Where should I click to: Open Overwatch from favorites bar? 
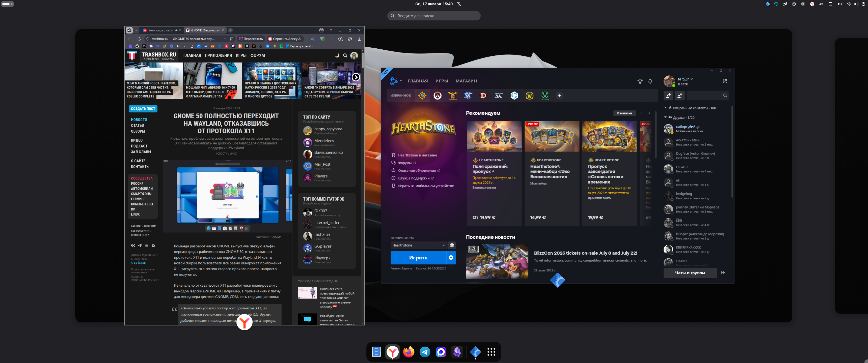tap(437, 96)
